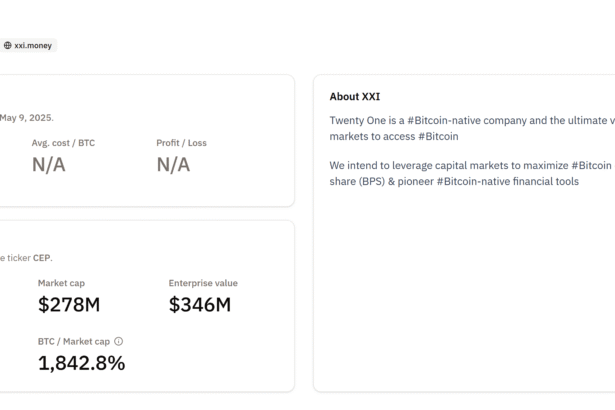Image resolution: width=615 pixels, height=410 pixels.
Task: Click the Avg. cost / BTC label
Action: (x=63, y=143)
